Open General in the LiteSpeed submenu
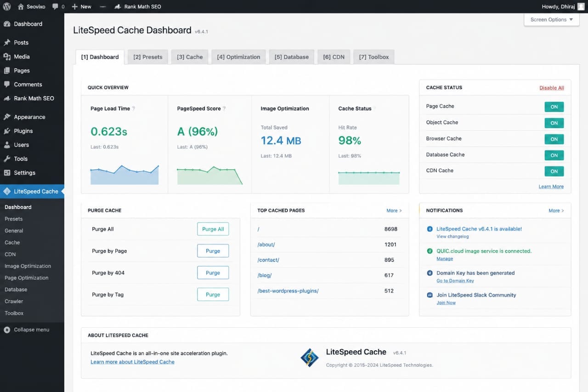The image size is (588, 392). click(x=14, y=231)
